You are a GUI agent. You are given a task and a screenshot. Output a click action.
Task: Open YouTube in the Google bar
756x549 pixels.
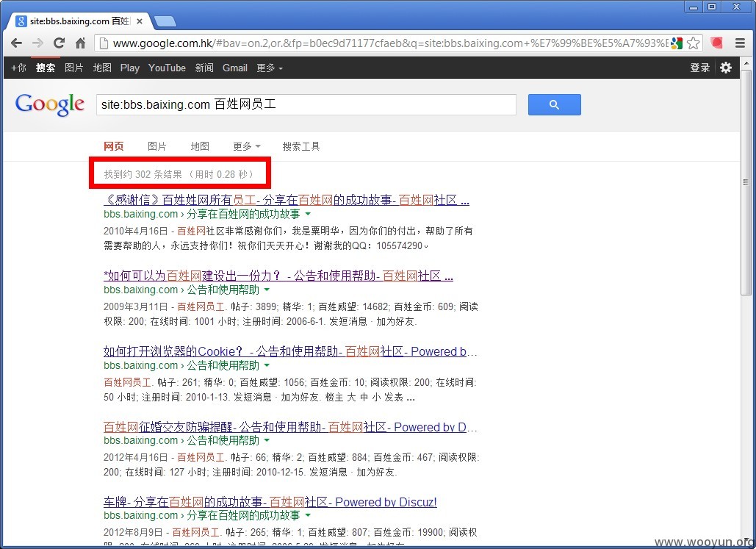pyautogui.click(x=167, y=68)
